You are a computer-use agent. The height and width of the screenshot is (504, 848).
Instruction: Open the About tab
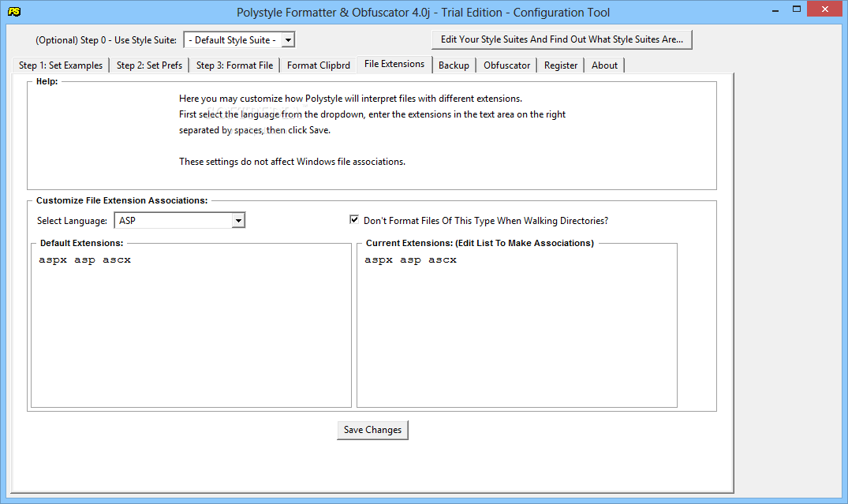click(x=604, y=65)
